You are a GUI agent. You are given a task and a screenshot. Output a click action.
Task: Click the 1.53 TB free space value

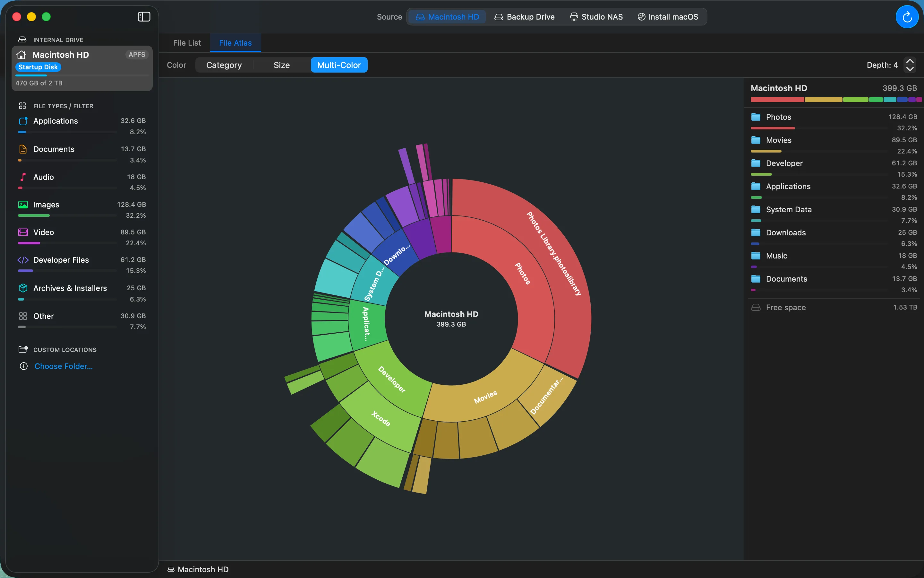pyautogui.click(x=905, y=307)
